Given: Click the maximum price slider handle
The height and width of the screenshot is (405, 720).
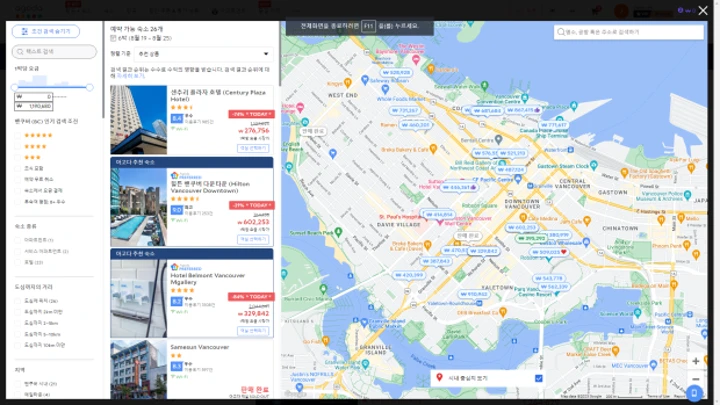Looking at the screenshot, I should (x=90, y=87).
